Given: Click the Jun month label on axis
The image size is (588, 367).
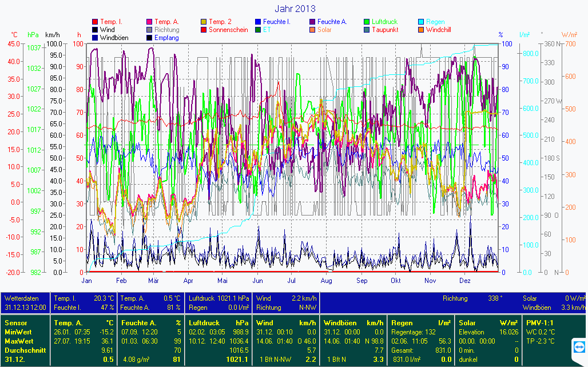Looking at the screenshot, I should click(x=257, y=281).
